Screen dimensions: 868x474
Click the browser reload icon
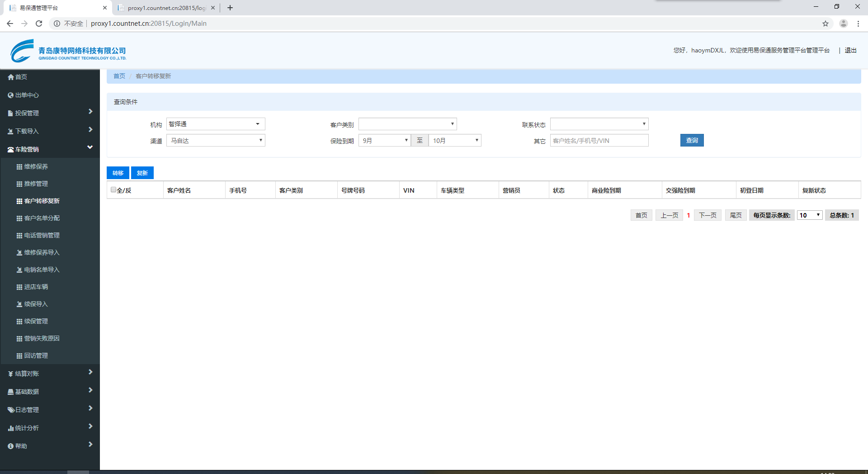point(39,24)
